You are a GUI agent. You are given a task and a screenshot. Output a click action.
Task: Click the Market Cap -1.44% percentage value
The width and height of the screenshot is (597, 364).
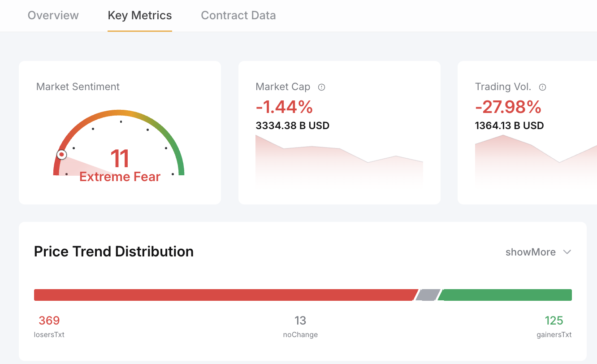(284, 107)
